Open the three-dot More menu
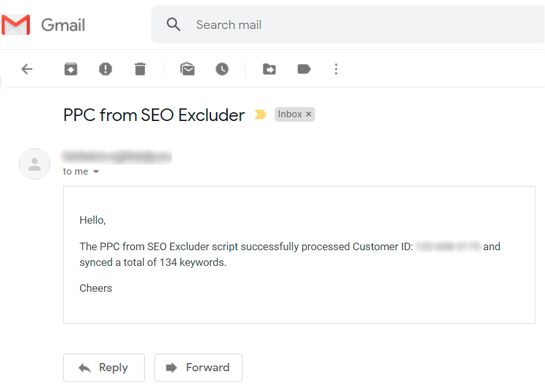 pos(336,69)
